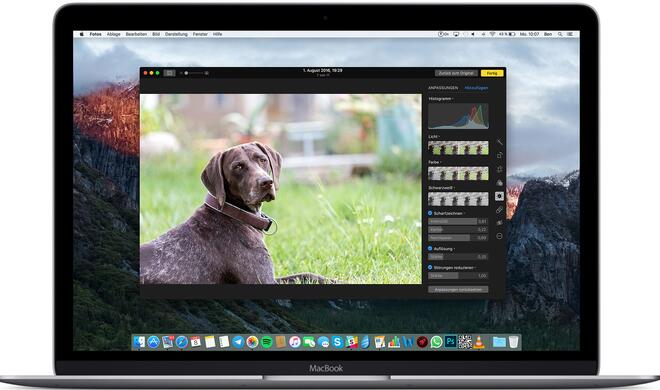Screen dimensions: 660x390
Task: Expand the Farbe section options
Action: click(441, 162)
